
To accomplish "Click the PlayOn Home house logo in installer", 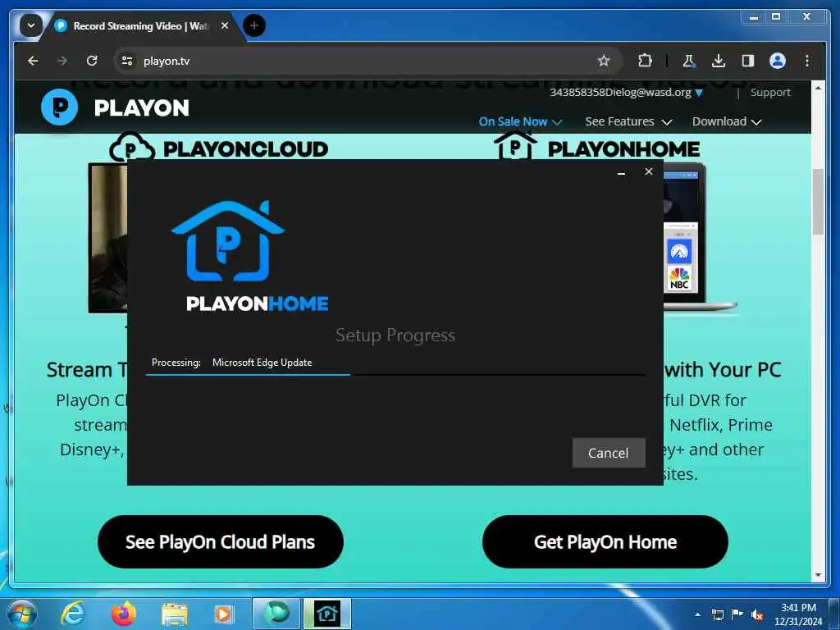I will pos(228,240).
